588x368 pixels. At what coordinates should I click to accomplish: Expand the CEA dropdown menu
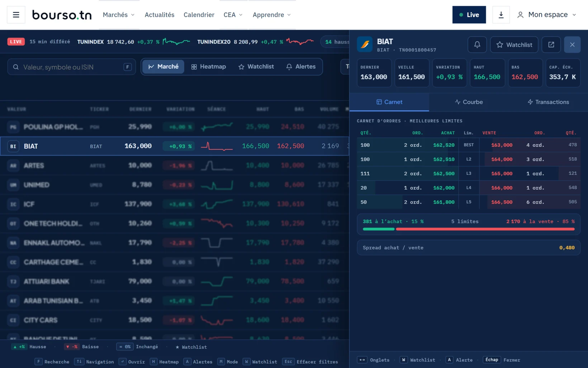coord(233,15)
